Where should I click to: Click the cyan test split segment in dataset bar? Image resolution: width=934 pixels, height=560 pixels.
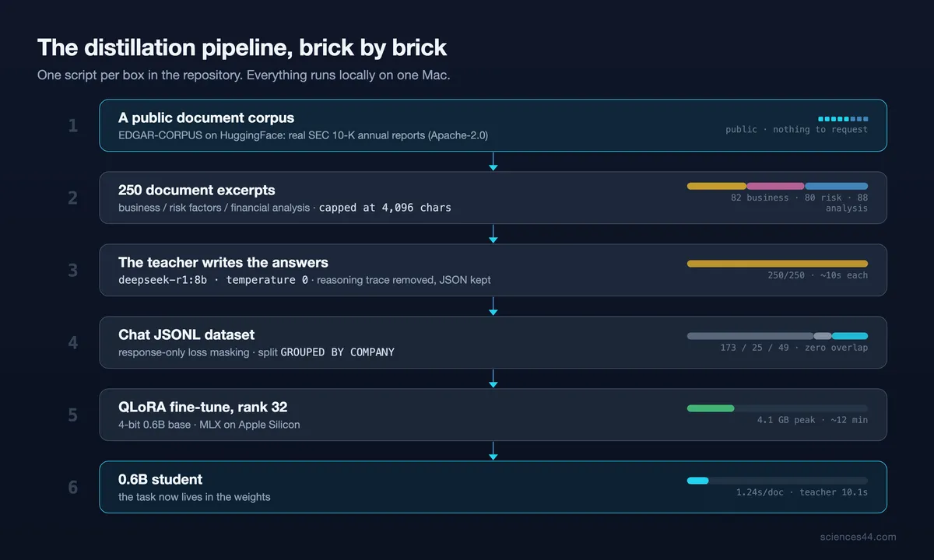(x=850, y=336)
